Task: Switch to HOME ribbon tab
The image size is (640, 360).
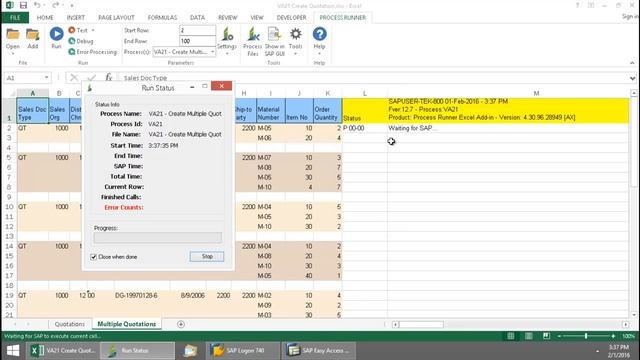Action: click(45, 18)
